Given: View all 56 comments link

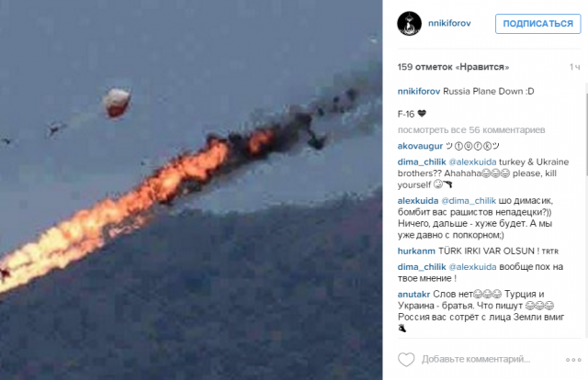Looking at the screenshot, I should coord(471,130).
